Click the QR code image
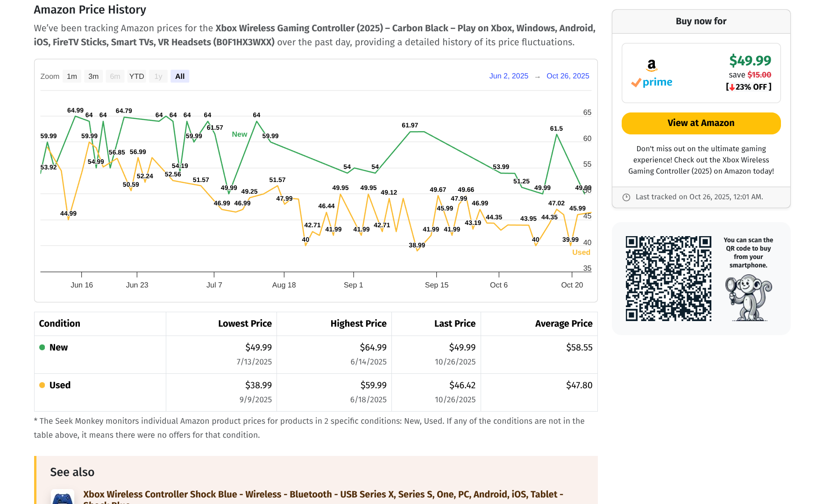This screenshot has width=830, height=504. click(668, 278)
